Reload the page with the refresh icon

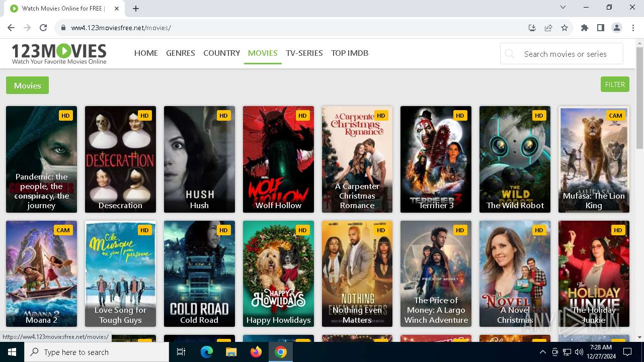coord(43,28)
